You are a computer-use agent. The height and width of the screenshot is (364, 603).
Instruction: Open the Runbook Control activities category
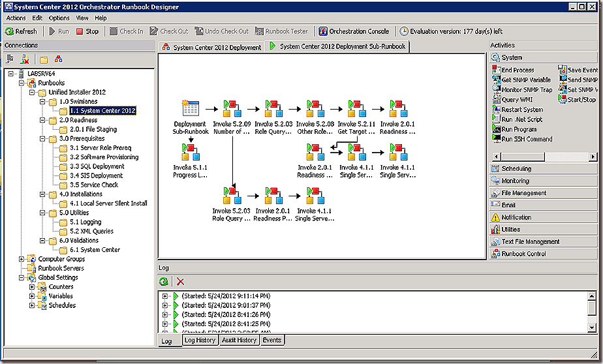click(543, 254)
